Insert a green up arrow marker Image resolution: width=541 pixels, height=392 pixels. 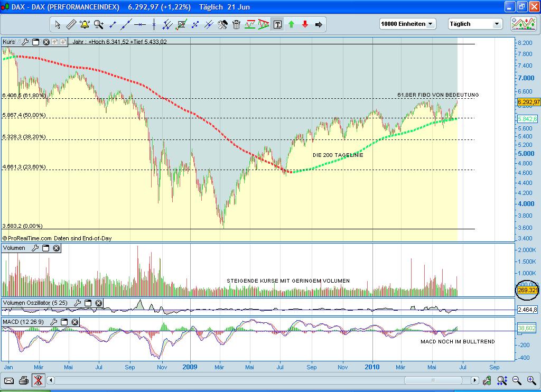click(x=291, y=24)
